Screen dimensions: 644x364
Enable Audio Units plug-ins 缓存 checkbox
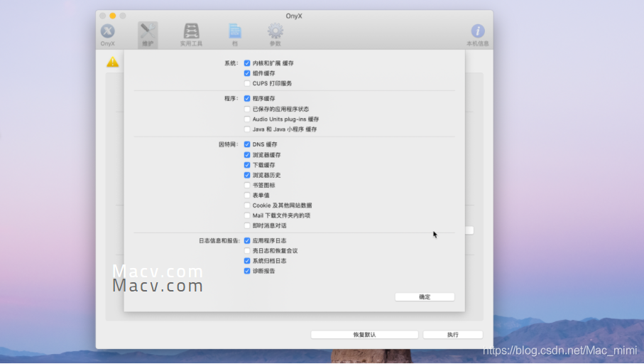(x=247, y=119)
